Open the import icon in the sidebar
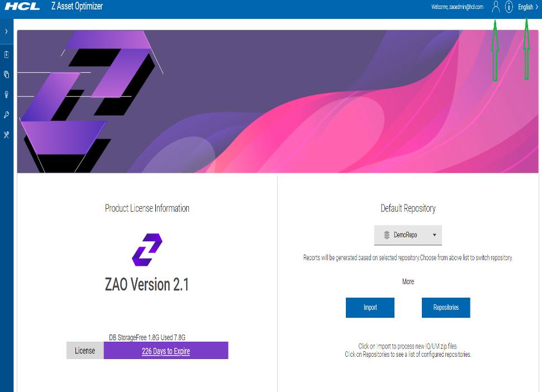The height and width of the screenshot is (392, 542). pos(6,54)
